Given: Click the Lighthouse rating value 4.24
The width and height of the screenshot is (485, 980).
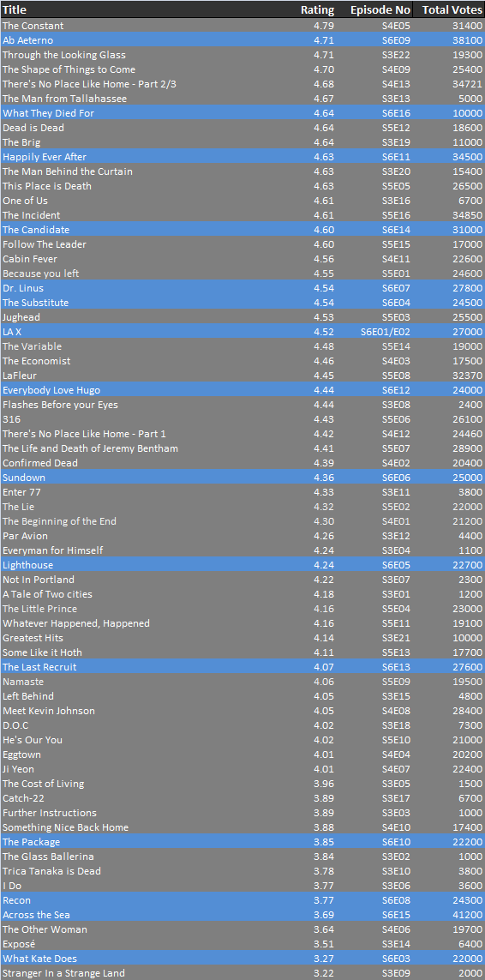Looking at the screenshot, I should point(324,565).
